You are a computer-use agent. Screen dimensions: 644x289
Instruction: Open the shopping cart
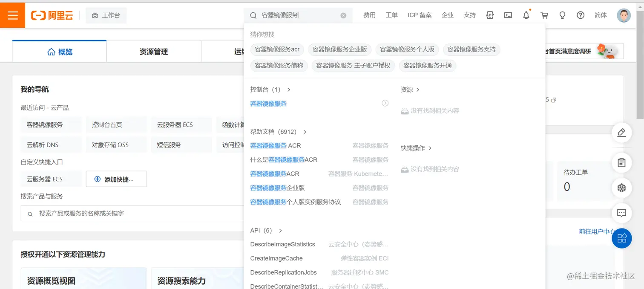click(x=544, y=15)
